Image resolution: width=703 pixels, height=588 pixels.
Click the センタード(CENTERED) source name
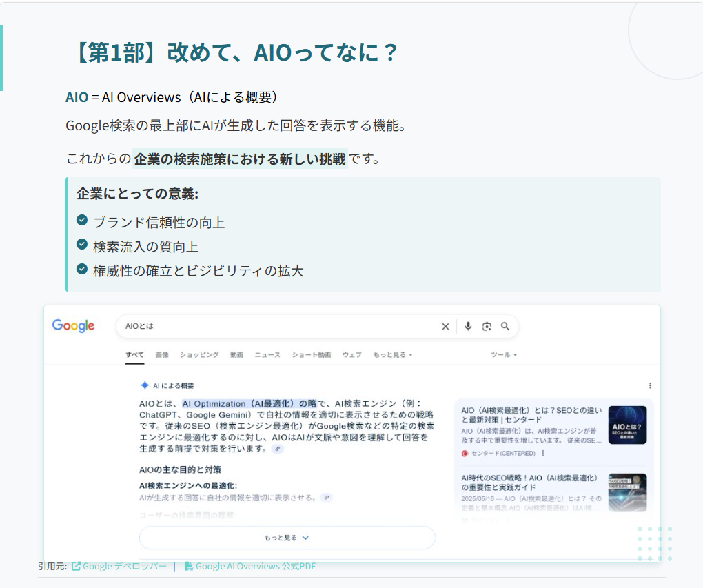click(x=504, y=454)
